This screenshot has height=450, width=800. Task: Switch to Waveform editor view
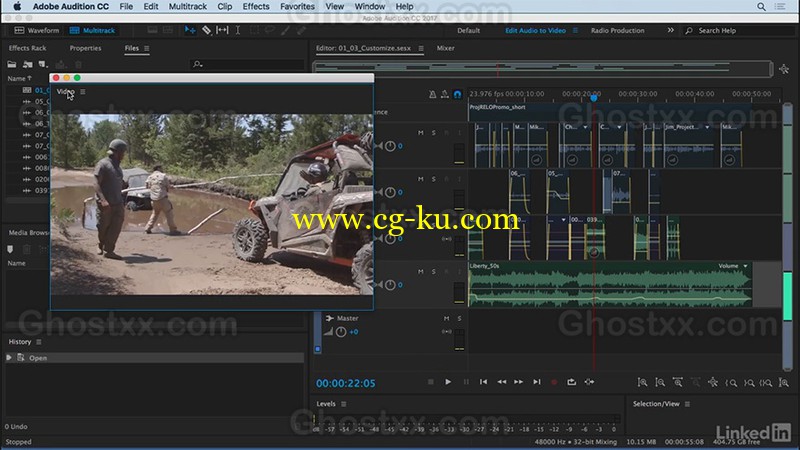[x=37, y=31]
